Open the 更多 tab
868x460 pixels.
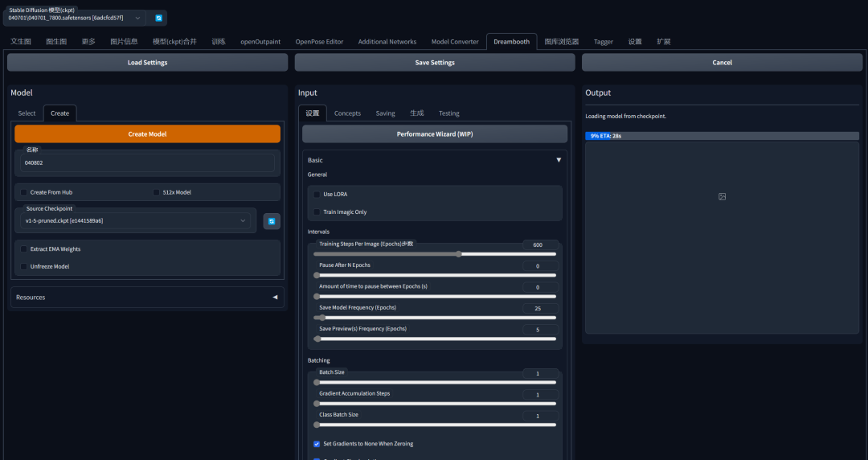(88, 42)
